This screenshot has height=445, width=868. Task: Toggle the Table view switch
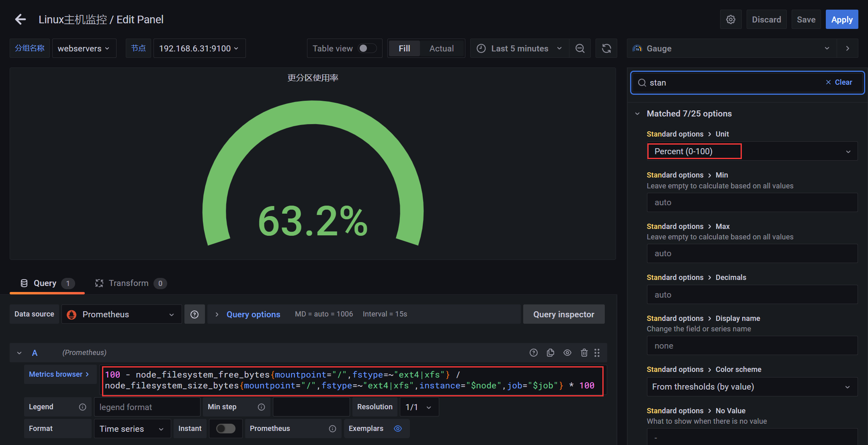pyautogui.click(x=367, y=48)
